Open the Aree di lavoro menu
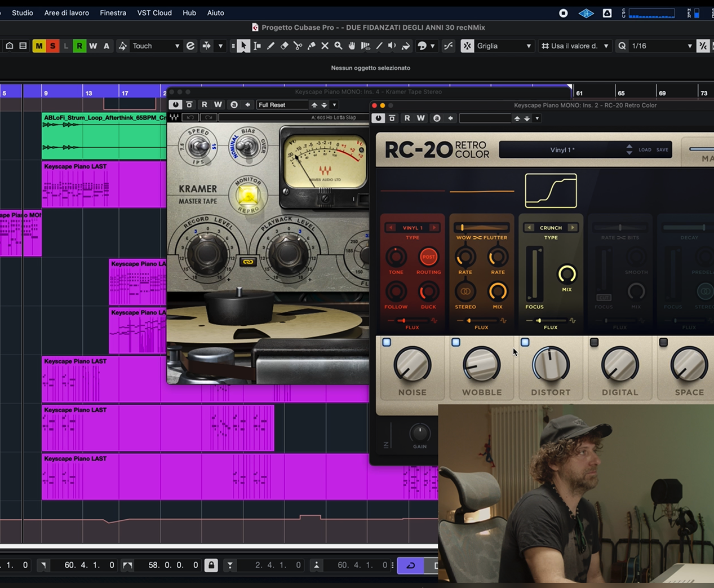Image resolution: width=714 pixels, height=588 pixels. (66, 12)
